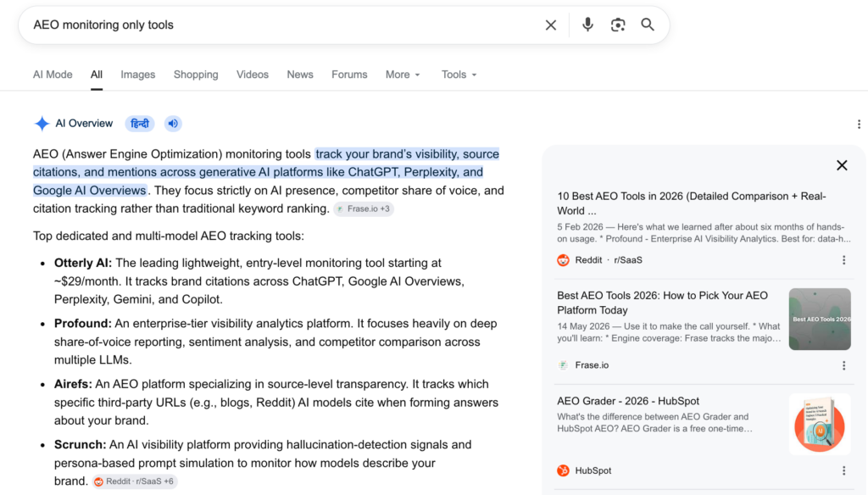The height and width of the screenshot is (495, 868).
Task: Switch to the AI Mode tab
Action: click(53, 75)
